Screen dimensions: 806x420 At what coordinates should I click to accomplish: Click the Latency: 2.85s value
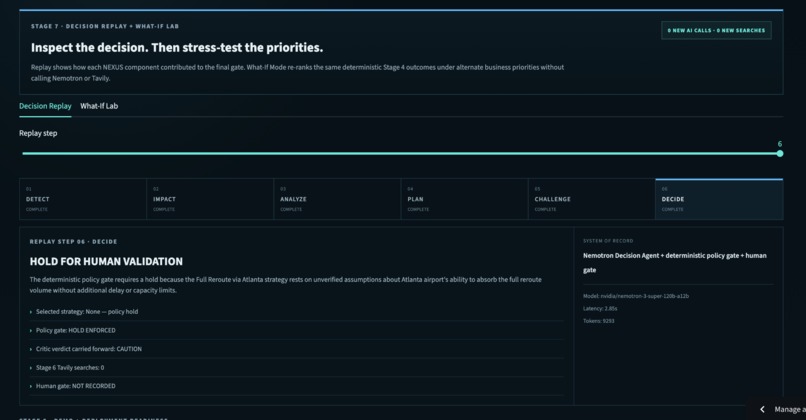coord(600,308)
